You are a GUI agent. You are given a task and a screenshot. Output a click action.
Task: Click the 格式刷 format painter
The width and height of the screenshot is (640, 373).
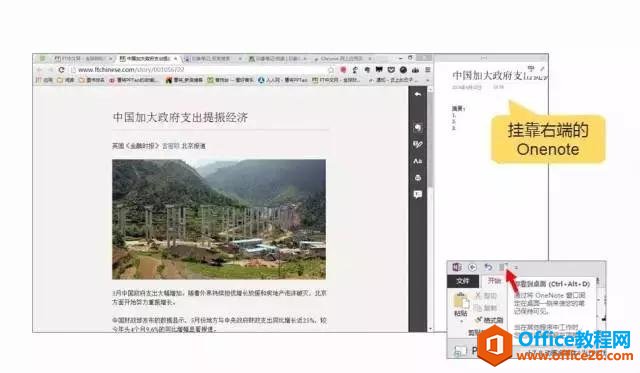click(489, 320)
